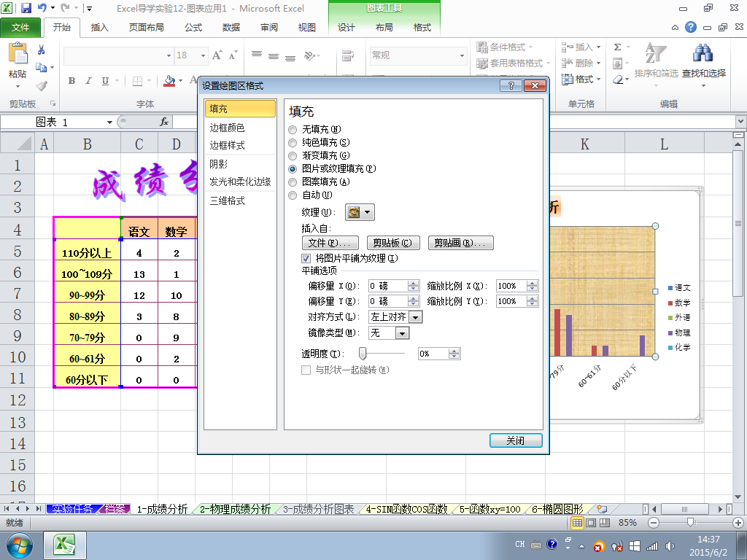
Task: Click the Format Painter brush icon
Action: (x=42, y=86)
